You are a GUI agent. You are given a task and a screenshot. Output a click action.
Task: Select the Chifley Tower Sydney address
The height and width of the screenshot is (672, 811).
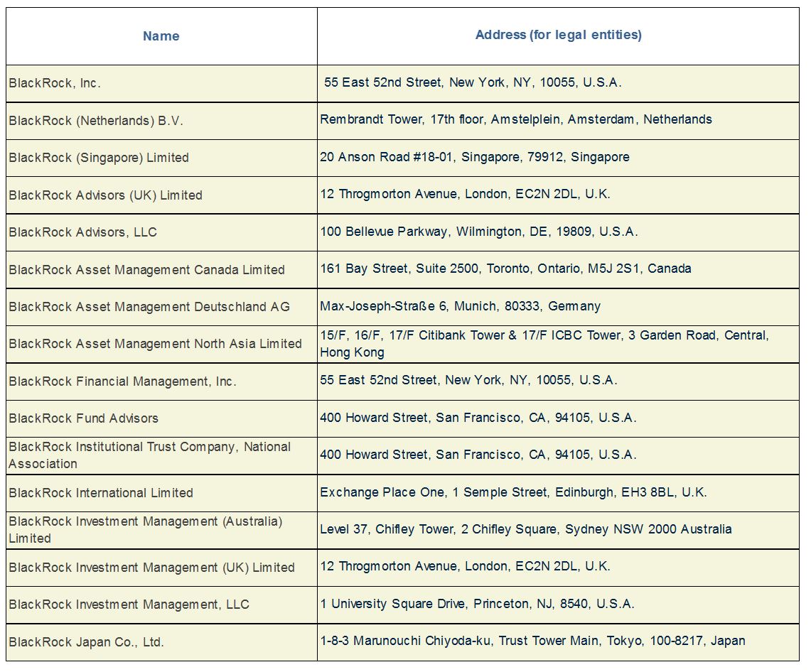click(558, 531)
